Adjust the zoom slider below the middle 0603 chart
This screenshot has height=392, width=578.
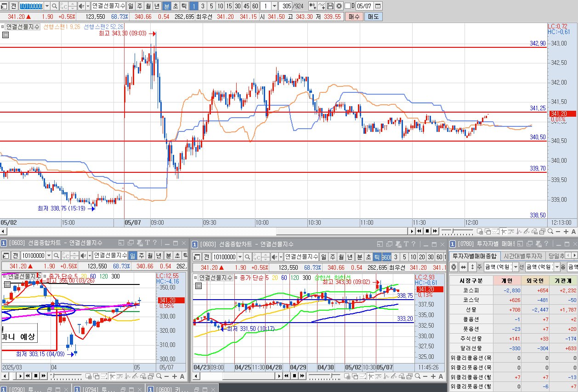(324, 376)
